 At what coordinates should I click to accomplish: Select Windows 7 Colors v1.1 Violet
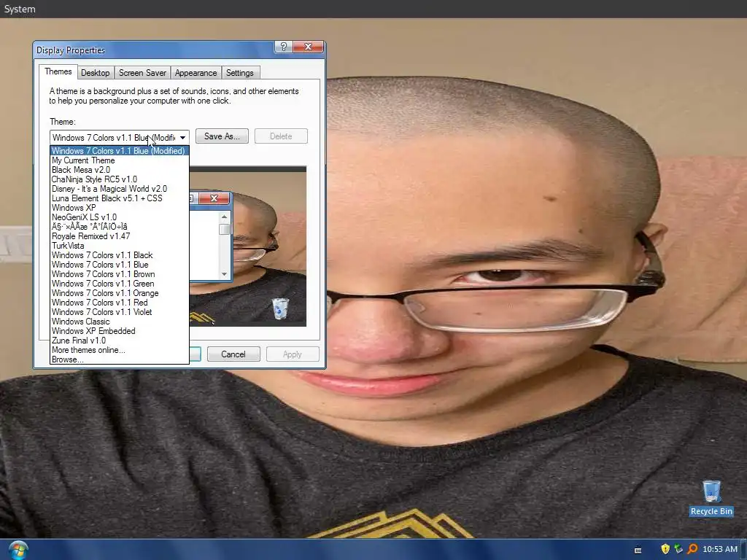coord(119,312)
